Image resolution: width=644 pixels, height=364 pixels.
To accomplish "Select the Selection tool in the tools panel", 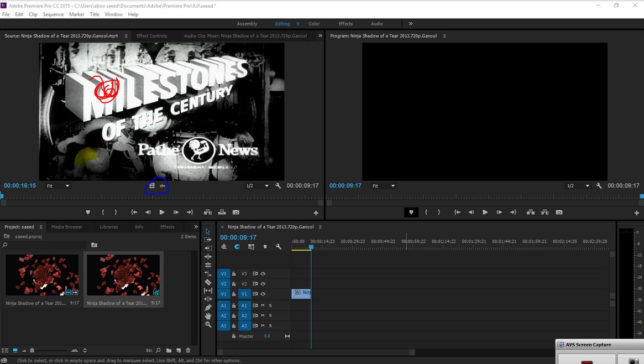I will point(208,231).
